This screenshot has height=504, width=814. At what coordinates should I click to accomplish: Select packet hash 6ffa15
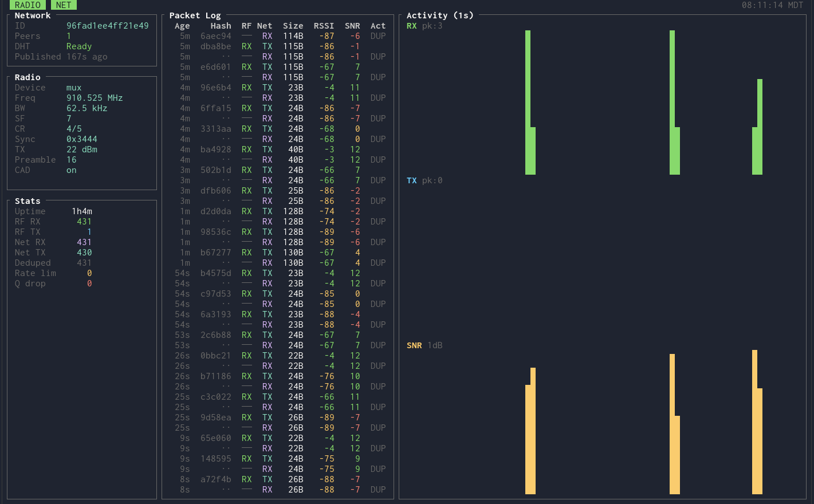click(x=216, y=108)
